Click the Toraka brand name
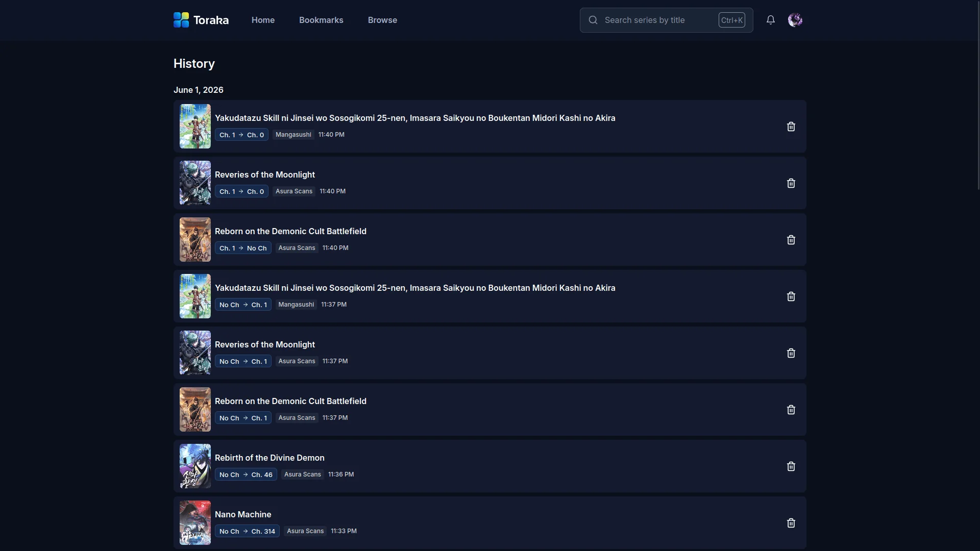Image resolution: width=980 pixels, height=551 pixels. [211, 20]
